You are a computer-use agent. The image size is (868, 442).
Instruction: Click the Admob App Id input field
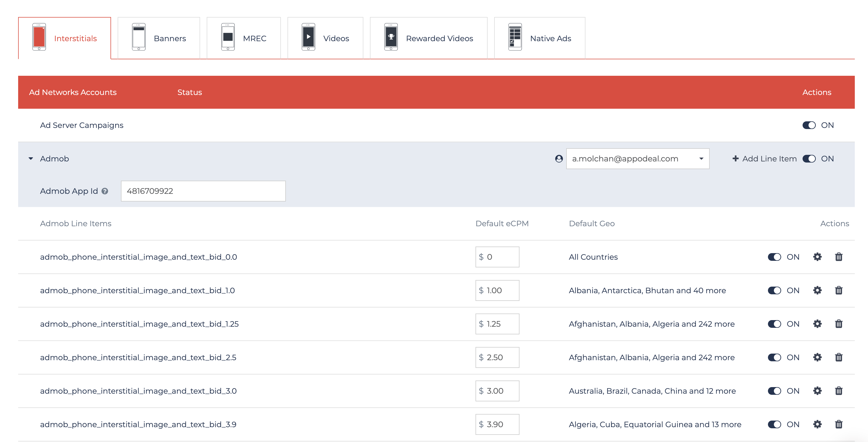coord(203,191)
